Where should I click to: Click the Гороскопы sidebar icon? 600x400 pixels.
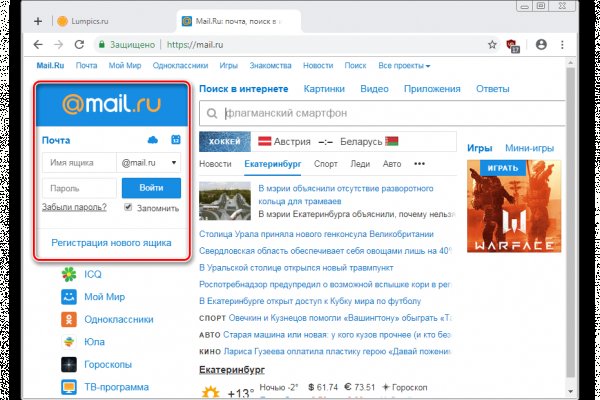[69, 365]
